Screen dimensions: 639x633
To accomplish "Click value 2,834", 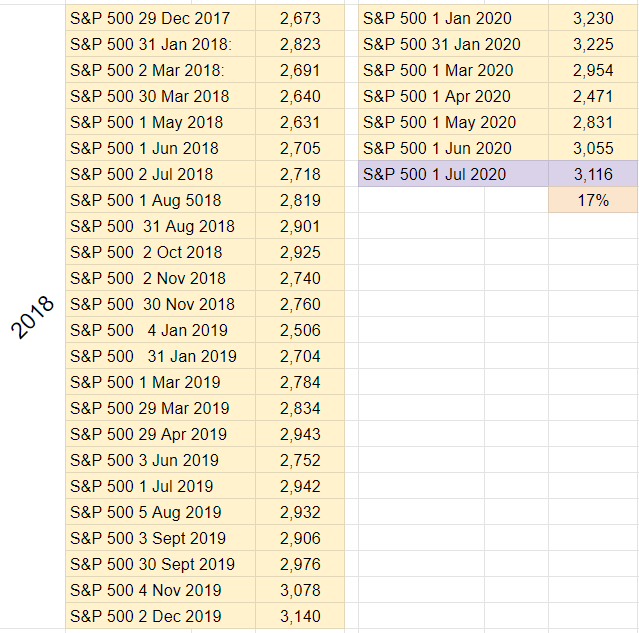I will point(300,408).
